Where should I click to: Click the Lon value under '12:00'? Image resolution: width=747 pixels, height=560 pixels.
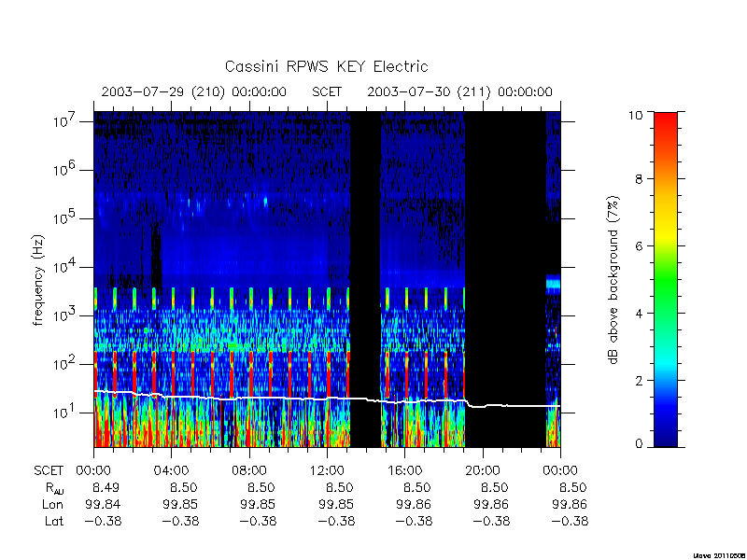tap(336, 504)
